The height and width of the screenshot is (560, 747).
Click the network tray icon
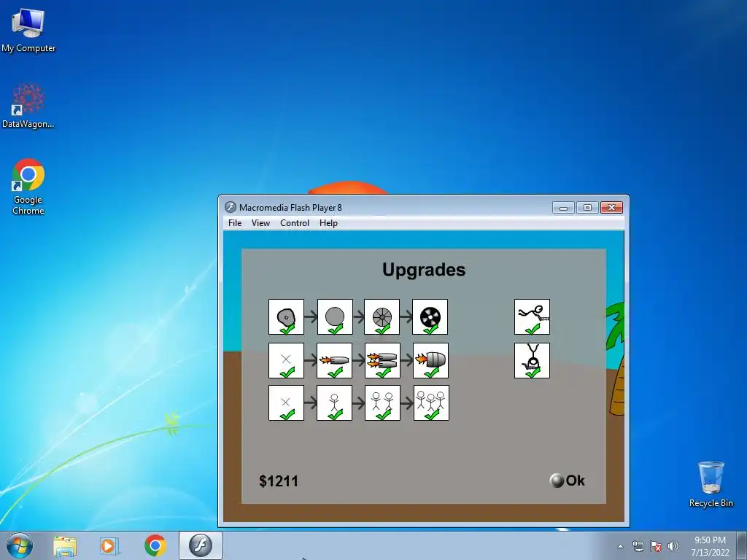[638, 546]
